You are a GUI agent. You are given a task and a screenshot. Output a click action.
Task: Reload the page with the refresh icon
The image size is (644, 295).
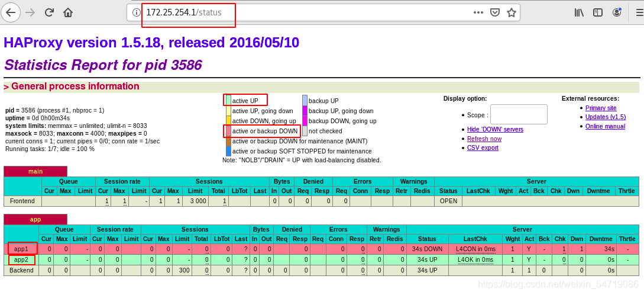tap(50, 13)
